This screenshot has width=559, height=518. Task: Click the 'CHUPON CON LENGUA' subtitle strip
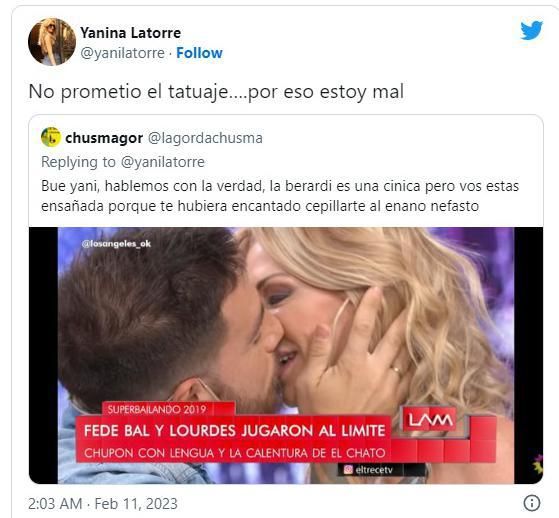point(235,453)
